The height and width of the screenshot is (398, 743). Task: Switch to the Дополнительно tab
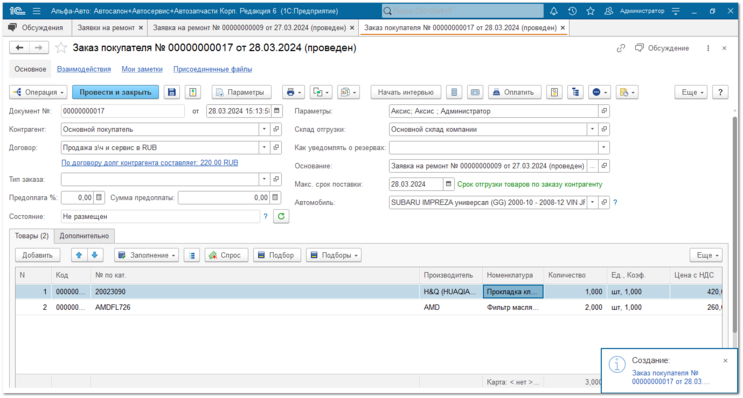point(84,235)
